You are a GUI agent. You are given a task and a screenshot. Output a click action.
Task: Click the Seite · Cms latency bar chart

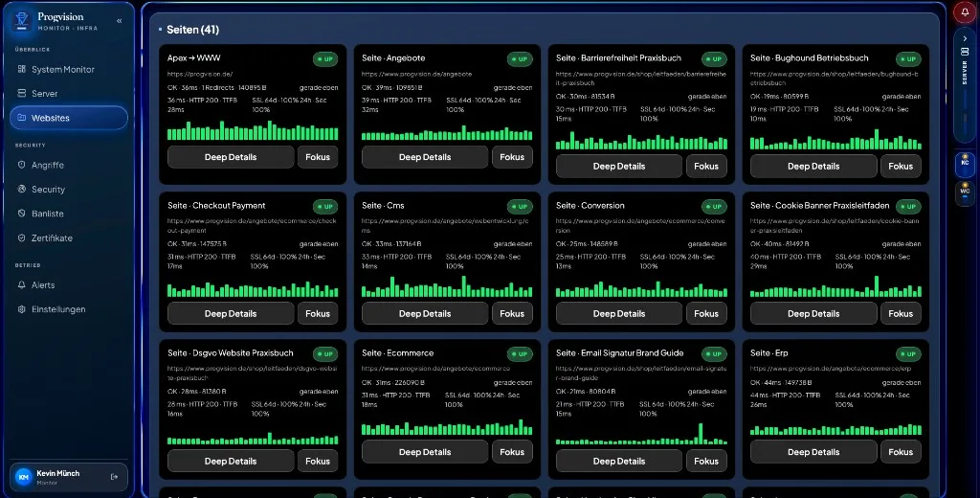coord(447,286)
